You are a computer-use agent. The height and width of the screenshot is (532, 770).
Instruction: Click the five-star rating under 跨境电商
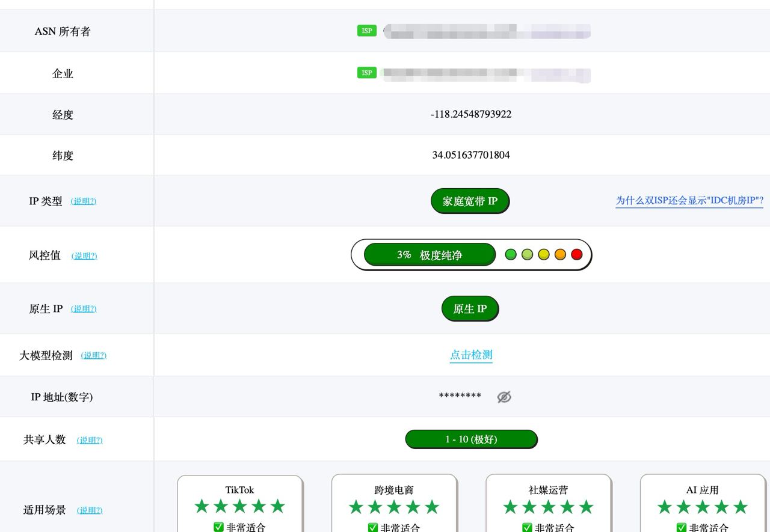[394, 507]
